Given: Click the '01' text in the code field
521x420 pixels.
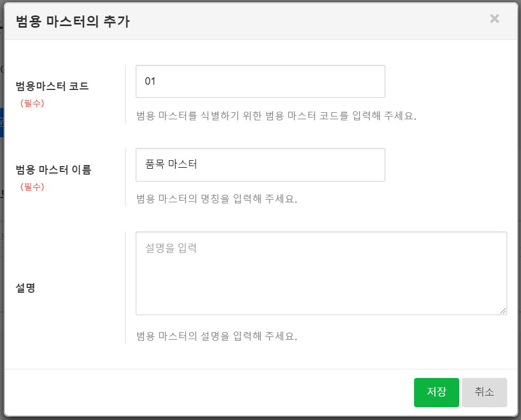Looking at the screenshot, I should pos(150,81).
